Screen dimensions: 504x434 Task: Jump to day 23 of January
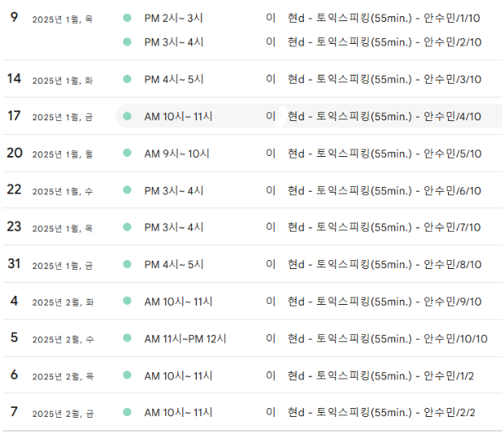(x=15, y=227)
